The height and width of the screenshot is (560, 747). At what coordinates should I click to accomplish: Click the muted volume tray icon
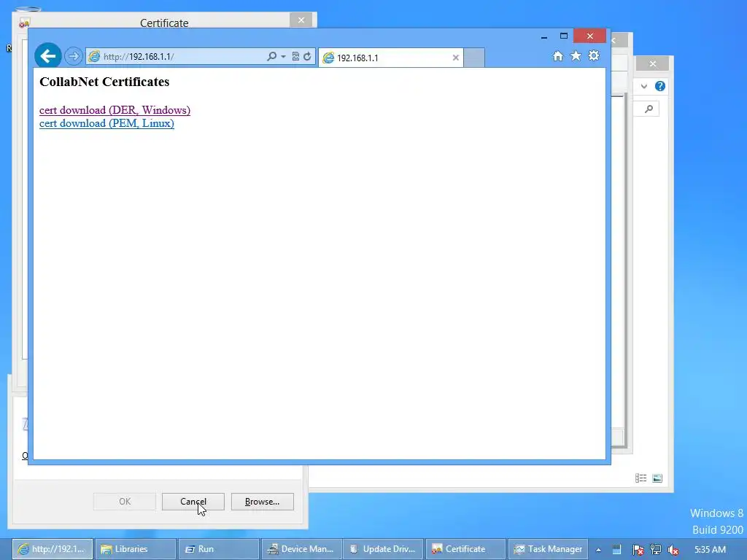[673, 550]
